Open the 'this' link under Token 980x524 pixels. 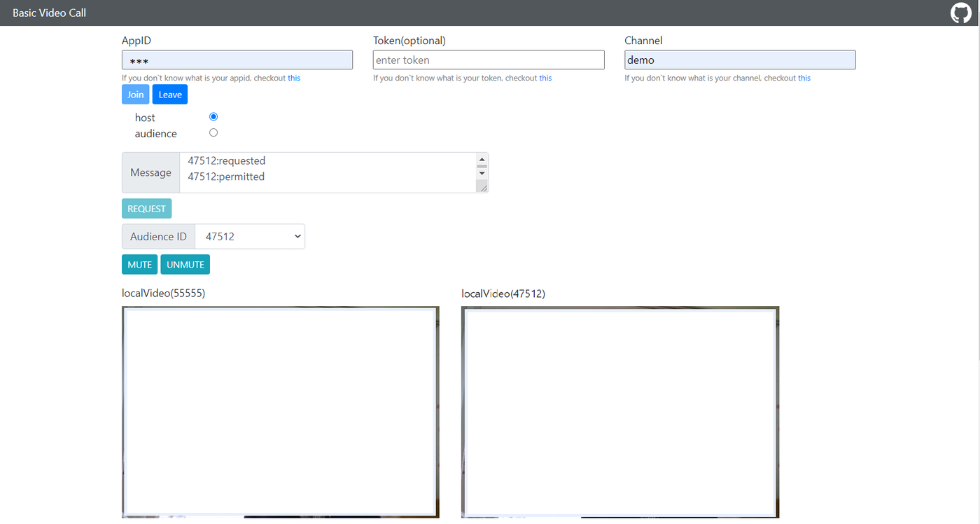[x=545, y=78]
